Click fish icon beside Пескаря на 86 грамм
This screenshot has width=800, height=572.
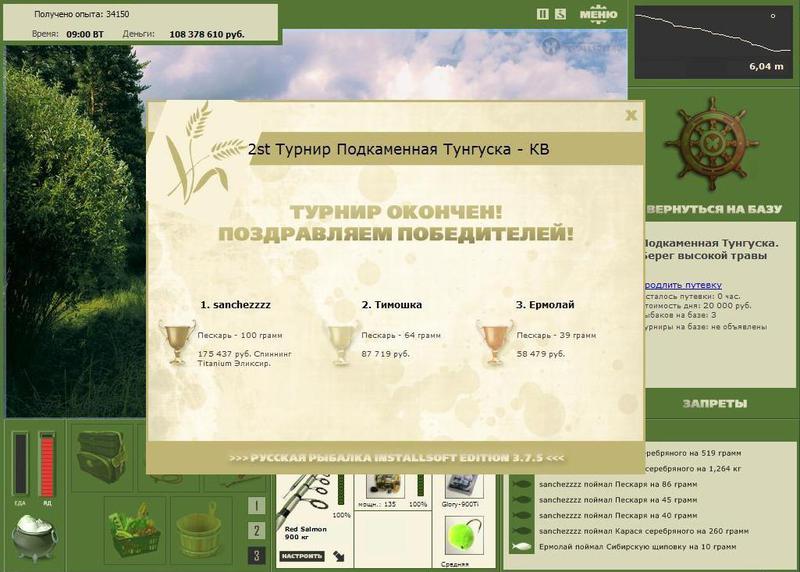tap(521, 484)
